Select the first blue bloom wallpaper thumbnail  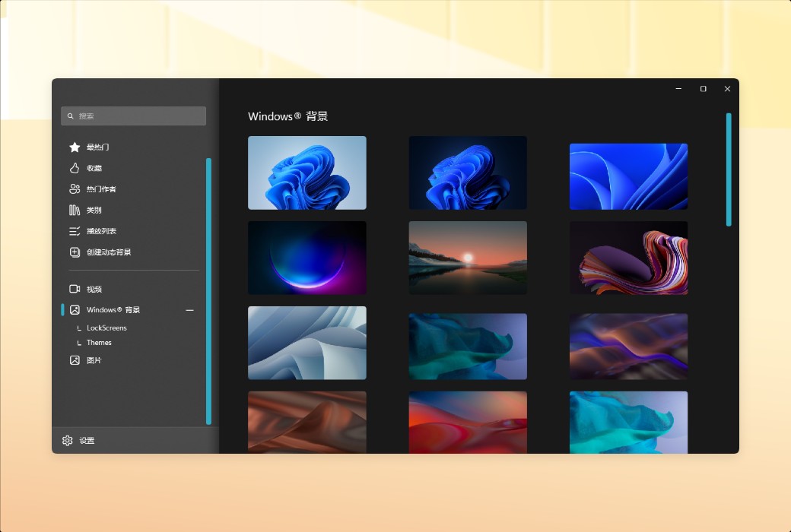pyautogui.click(x=307, y=173)
